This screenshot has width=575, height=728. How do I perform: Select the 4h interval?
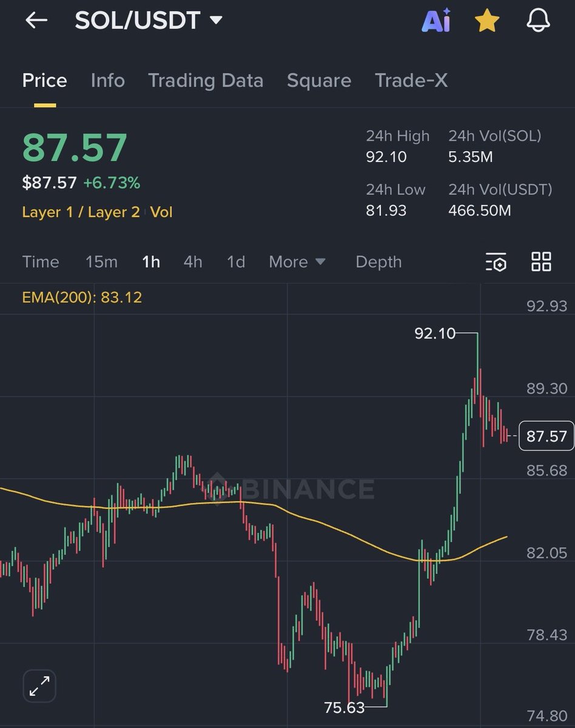pos(193,262)
